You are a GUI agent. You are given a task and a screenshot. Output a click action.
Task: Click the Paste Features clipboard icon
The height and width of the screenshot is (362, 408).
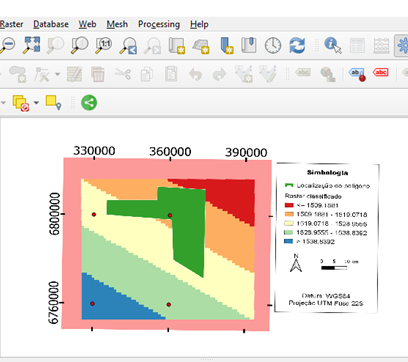(x=171, y=74)
